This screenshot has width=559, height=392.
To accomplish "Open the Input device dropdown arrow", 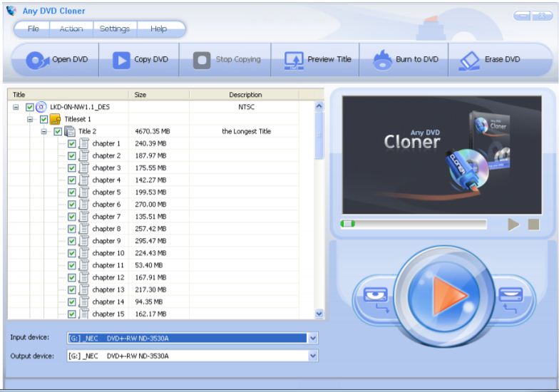I will [312, 338].
